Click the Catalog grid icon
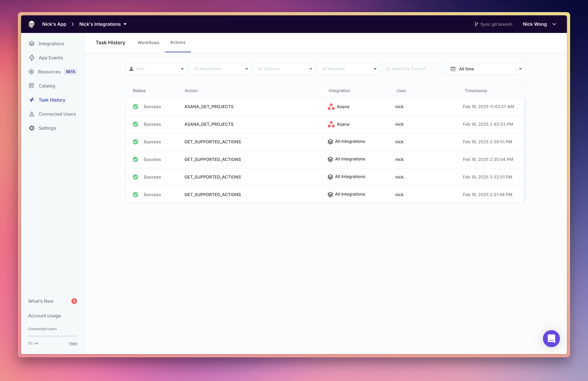588x381 pixels. pyautogui.click(x=32, y=86)
